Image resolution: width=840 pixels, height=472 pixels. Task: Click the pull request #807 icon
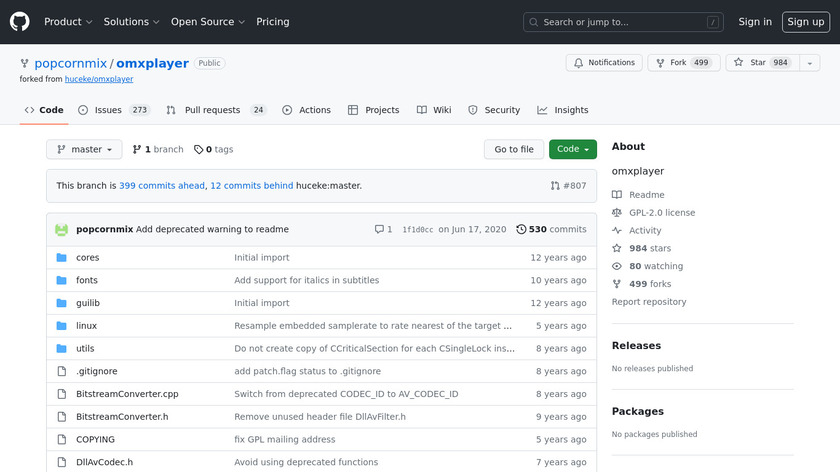555,186
